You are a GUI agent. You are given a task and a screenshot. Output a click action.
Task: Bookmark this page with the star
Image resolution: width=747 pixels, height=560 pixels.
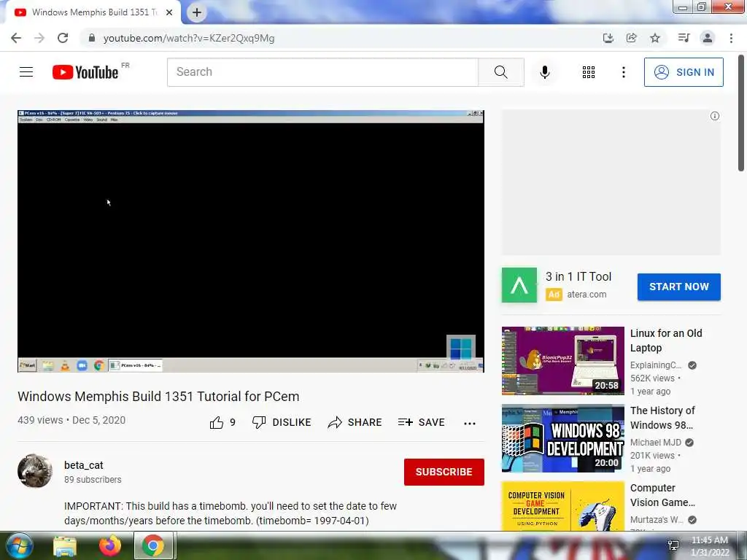point(655,38)
